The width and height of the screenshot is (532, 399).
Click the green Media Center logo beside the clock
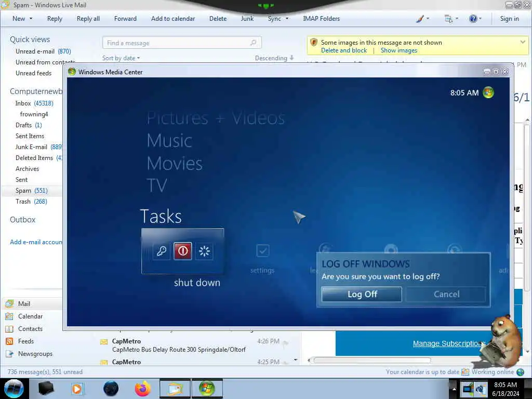point(488,92)
